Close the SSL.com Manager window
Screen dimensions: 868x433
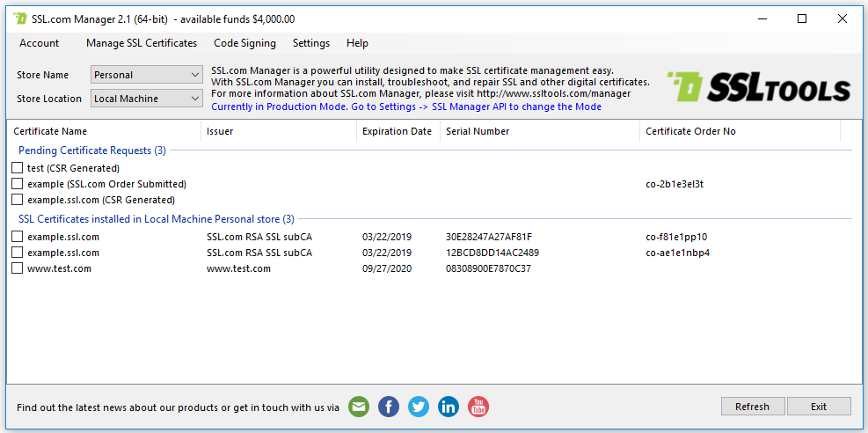coord(842,18)
